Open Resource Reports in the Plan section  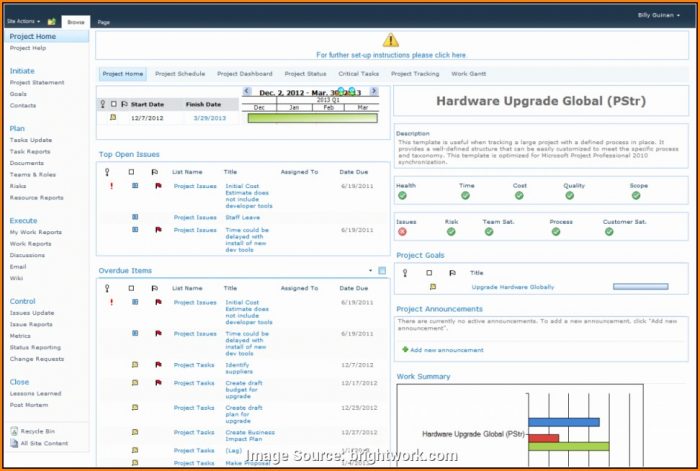click(x=36, y=198)
